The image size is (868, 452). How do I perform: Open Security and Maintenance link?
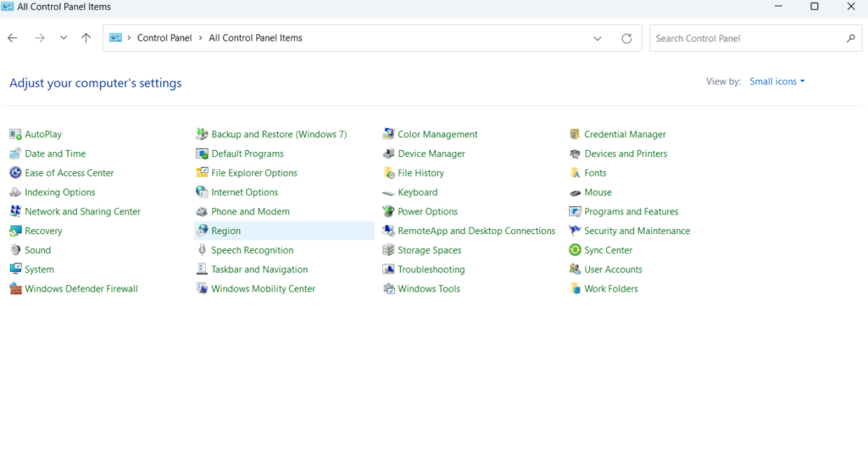pyautogui.click(x=637, y=231)
